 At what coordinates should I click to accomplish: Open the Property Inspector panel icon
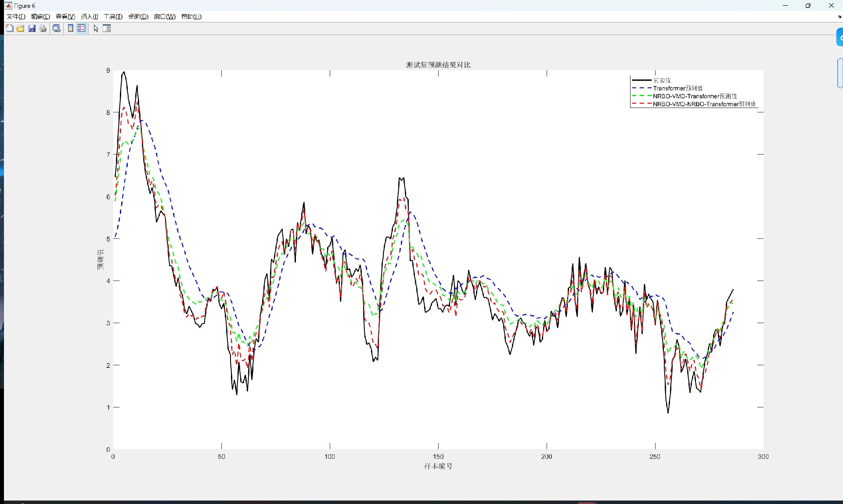(x=107, y=29)
